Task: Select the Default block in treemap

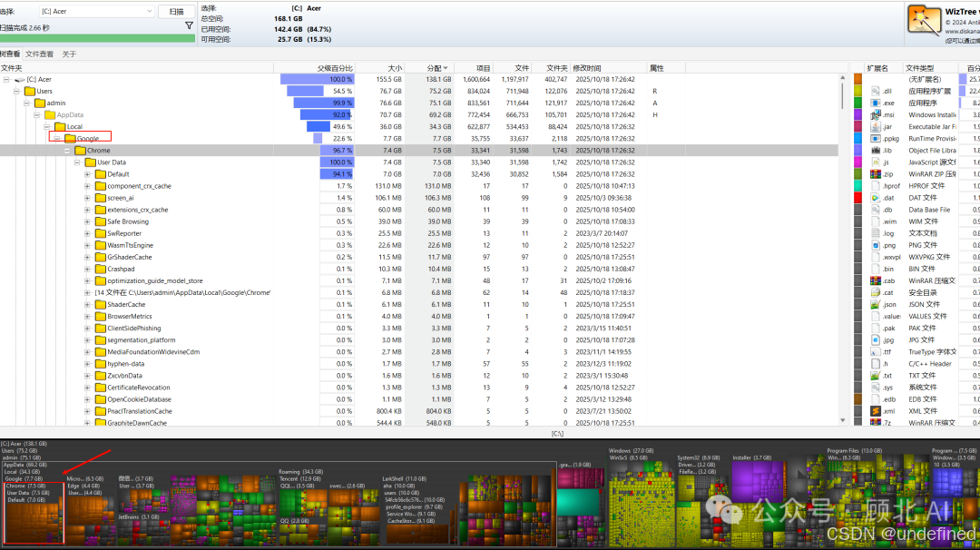Action: [x=34, y=521]
